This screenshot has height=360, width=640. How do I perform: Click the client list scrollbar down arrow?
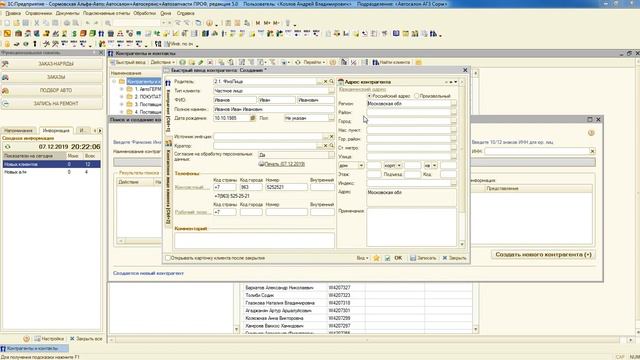[x=476, y=329]
